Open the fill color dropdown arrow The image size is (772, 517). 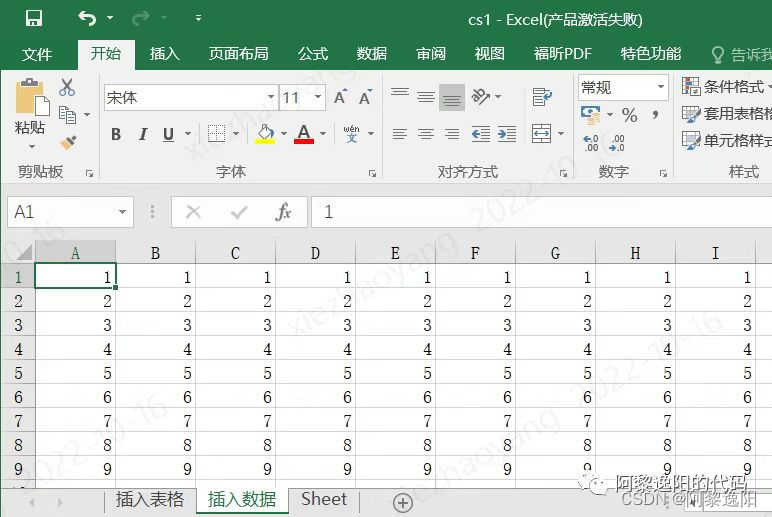coord(284,133)
